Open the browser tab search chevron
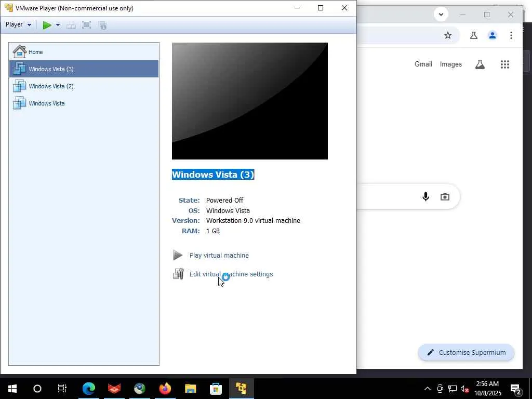Viewport: 532px width, 399px height. [441, 15]
